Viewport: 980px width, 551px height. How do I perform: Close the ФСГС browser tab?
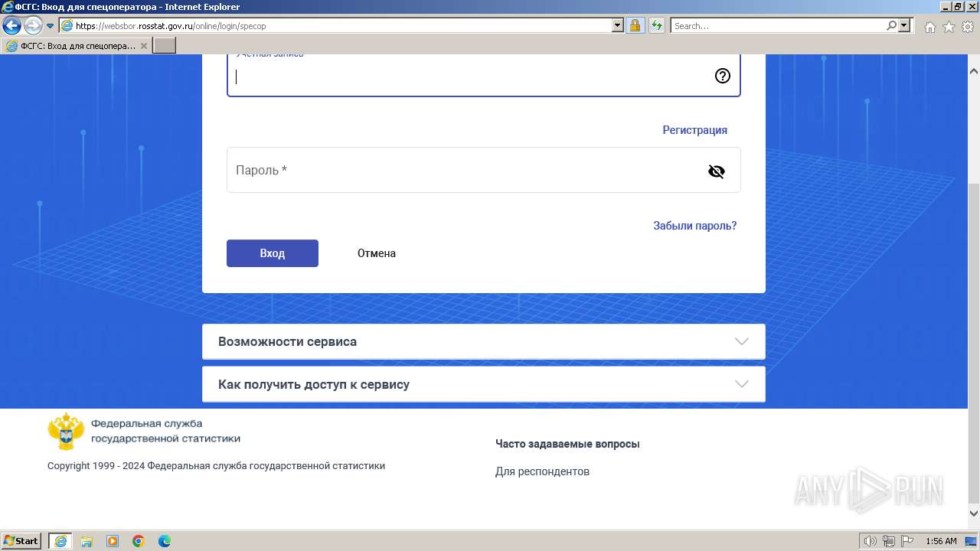pyautogui.click(x=144, y=46)
